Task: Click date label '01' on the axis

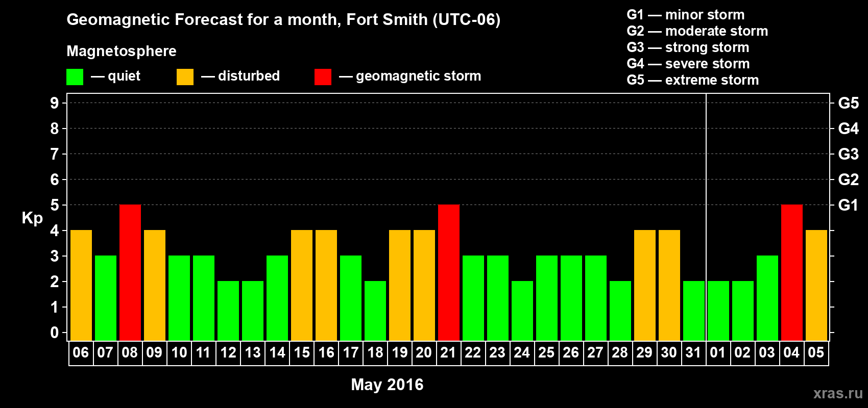Action: [718, 353]
